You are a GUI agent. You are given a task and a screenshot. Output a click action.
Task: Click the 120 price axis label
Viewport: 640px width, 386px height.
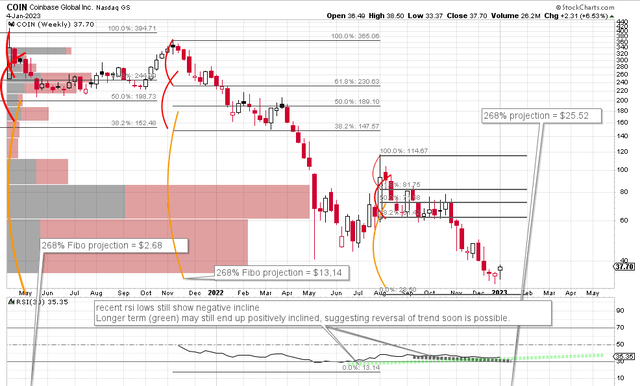tap(622, 152)
